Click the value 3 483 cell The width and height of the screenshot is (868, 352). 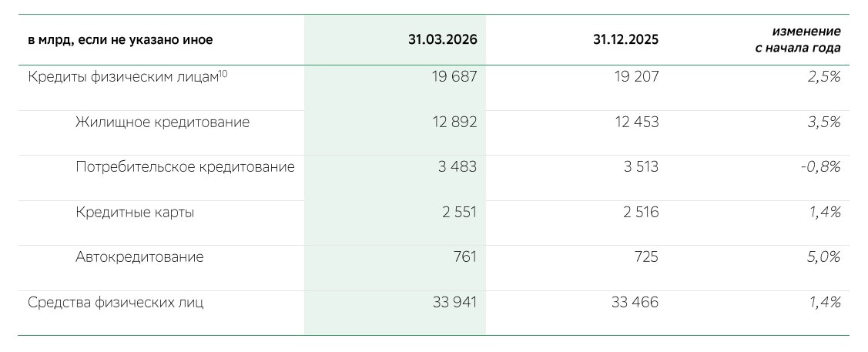459,167
